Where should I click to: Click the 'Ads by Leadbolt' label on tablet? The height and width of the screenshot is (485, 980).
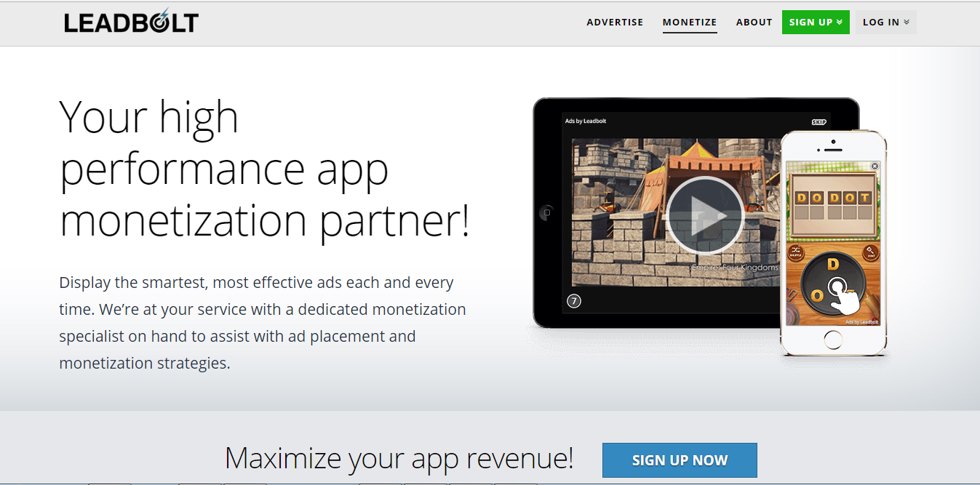586,121
